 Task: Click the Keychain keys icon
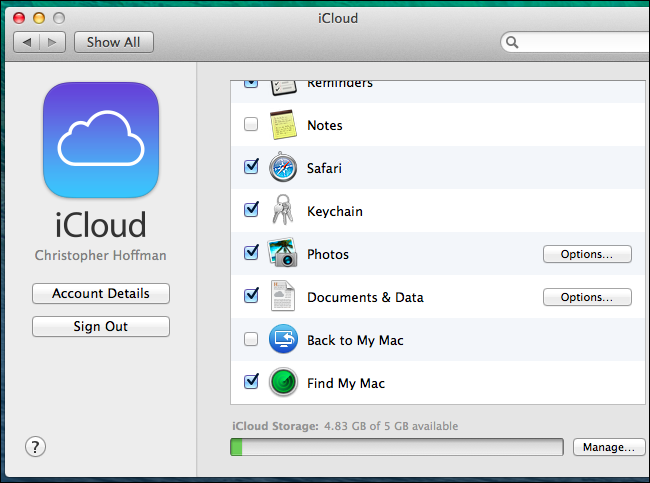click(283, 210)
